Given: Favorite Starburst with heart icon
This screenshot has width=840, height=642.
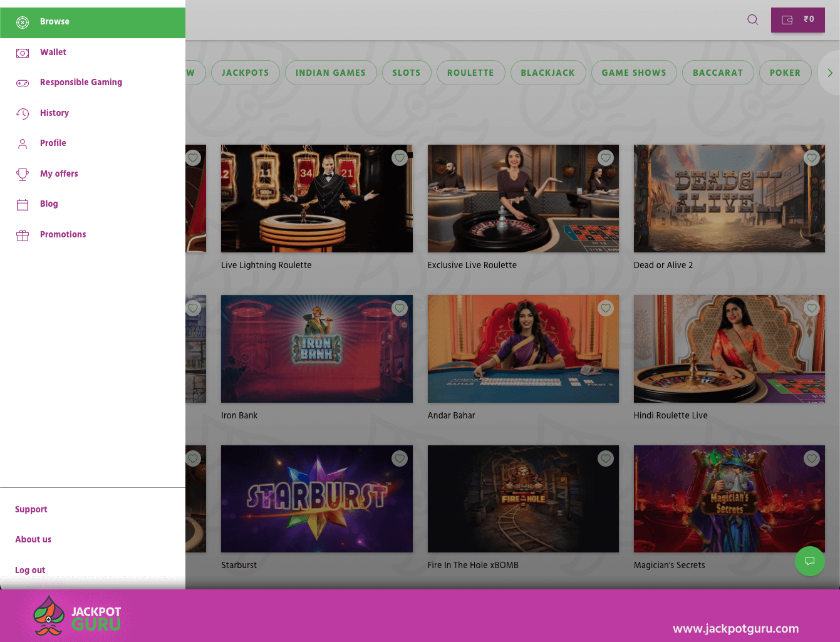Looking at the screenshot, I should [400, 458].
